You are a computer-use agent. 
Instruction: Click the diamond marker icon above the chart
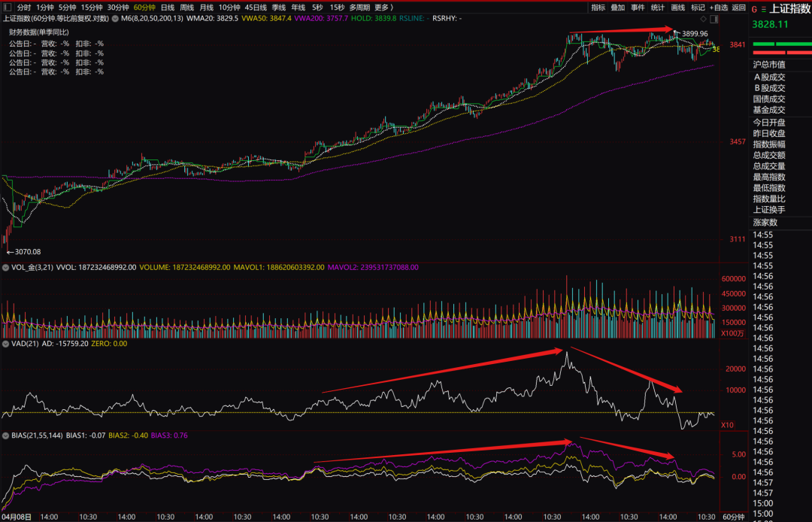click(x=703, y=19)
